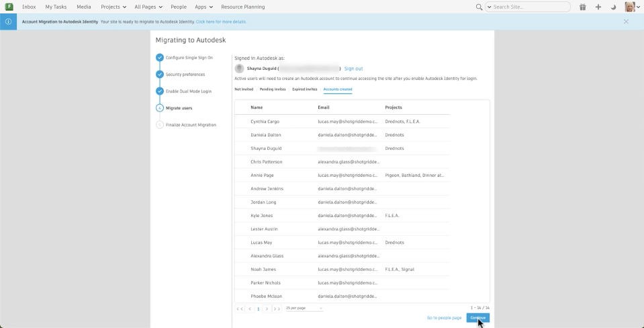The width and height of the screenshot is (644, 328).
Task: Open the 25 per page dropdown
Action: point(304,308)
